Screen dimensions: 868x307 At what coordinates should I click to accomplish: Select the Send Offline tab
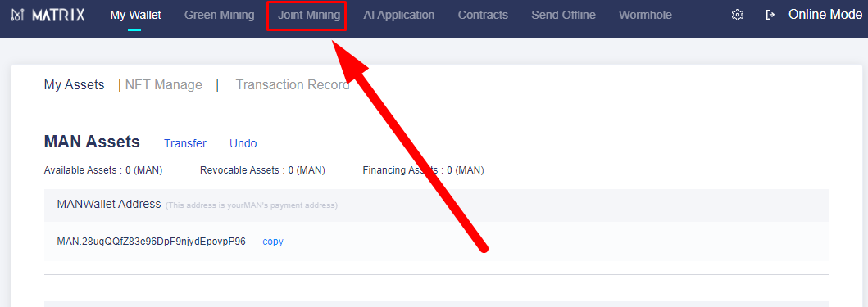564,15
